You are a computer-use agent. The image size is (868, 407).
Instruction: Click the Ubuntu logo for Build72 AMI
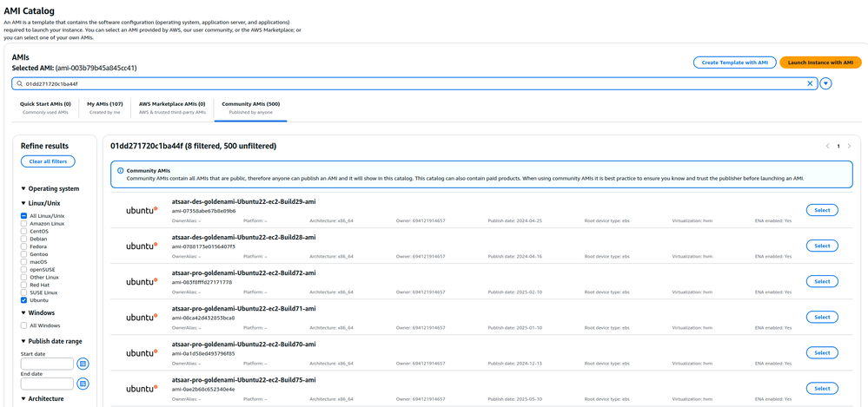pos(142,281)
